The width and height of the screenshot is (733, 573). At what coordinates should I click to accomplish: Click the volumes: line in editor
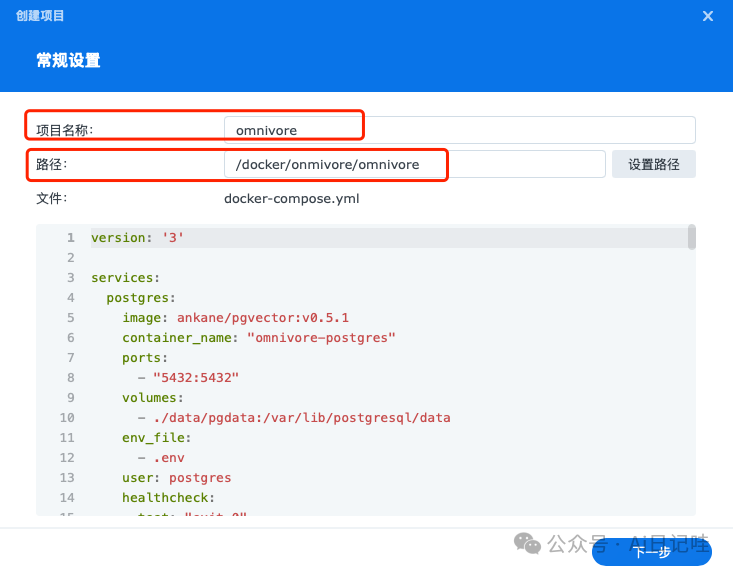[x=153, y=398]
